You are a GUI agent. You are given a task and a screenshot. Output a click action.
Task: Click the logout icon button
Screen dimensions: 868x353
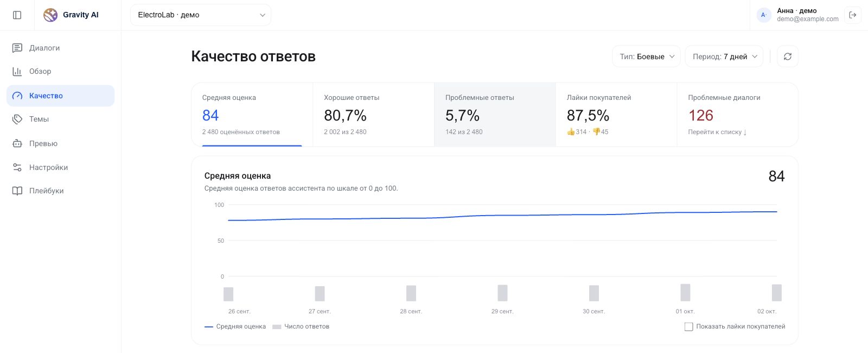tap(853, 15)
